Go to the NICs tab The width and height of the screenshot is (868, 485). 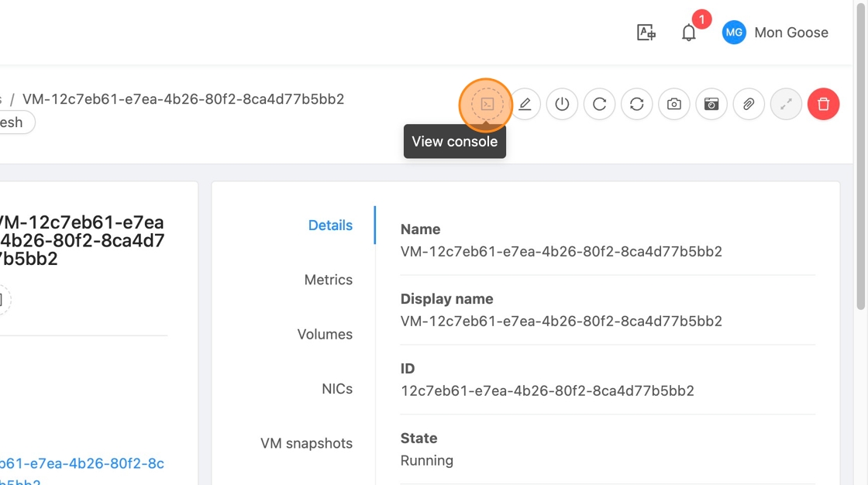337,389
